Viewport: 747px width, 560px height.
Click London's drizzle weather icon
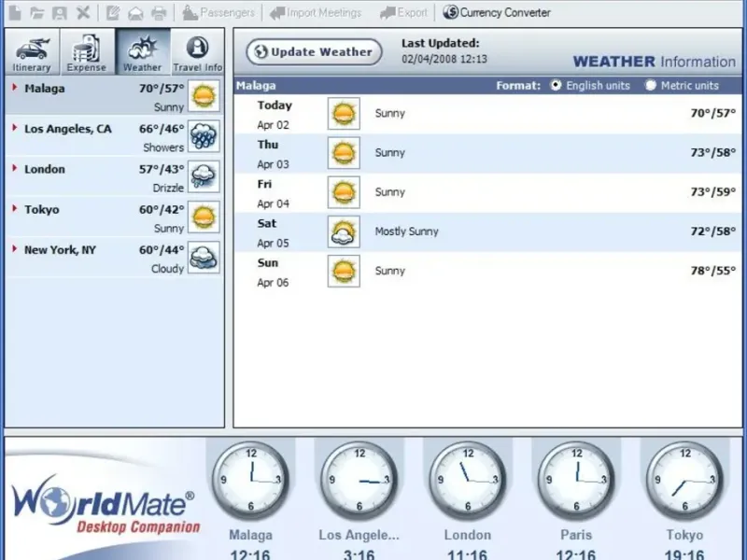tap(204, 176)
